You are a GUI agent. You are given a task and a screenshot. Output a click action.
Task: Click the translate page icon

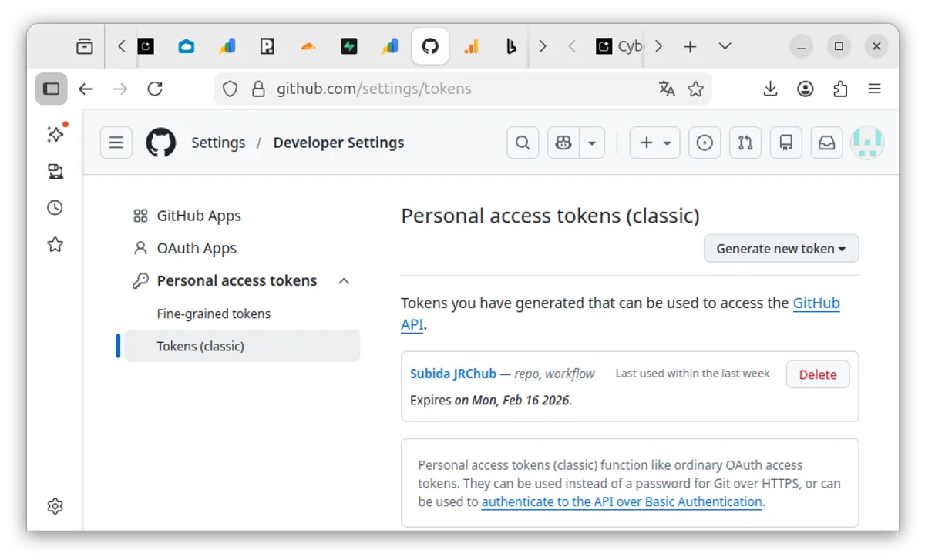[x=667, y=89]
